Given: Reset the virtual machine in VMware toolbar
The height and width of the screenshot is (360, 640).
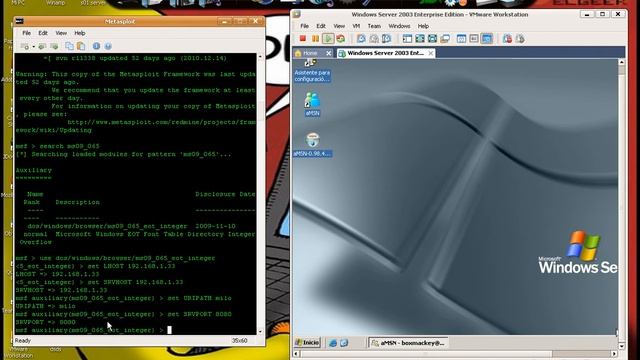Looking at the screenshot, I should point(340,38).
